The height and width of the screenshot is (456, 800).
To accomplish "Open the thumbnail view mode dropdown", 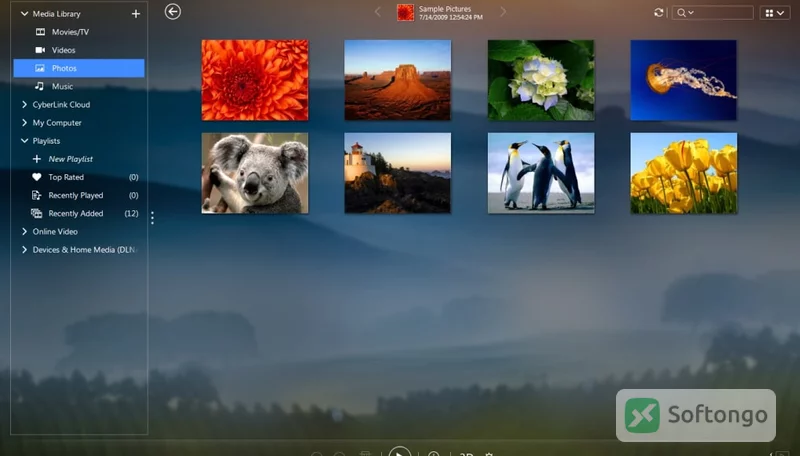I will 774,13.
